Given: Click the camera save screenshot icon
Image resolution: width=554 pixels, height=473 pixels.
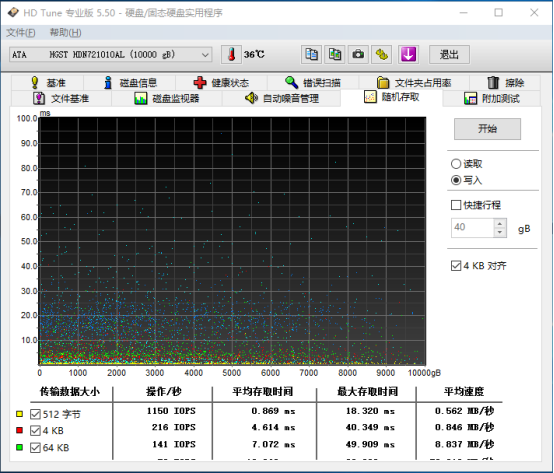Looking at the screenshot, I should (x=358, y=55).
